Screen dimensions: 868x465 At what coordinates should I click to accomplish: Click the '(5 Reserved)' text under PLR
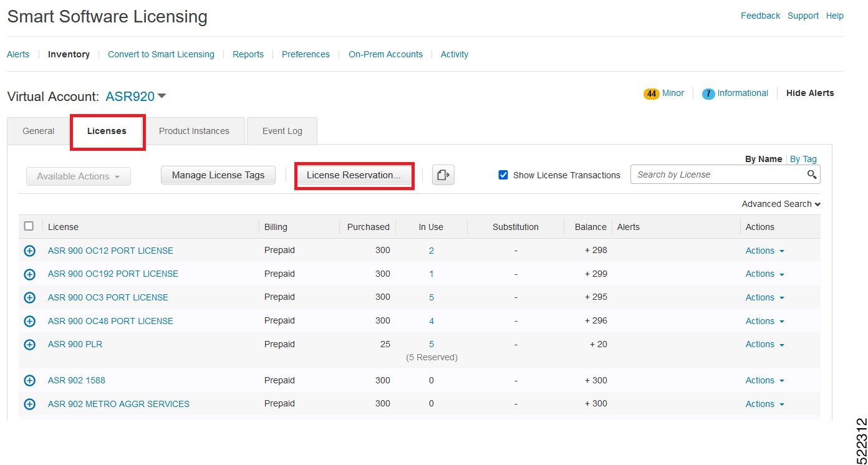(432, 357)
